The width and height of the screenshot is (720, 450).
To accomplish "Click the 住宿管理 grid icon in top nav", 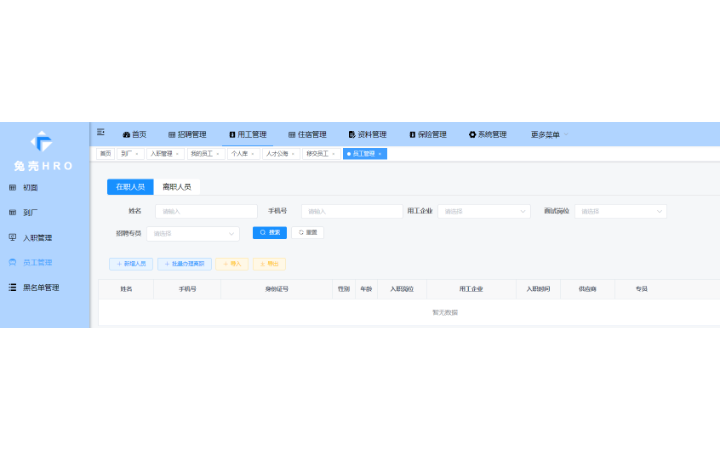I will (292, 135).
